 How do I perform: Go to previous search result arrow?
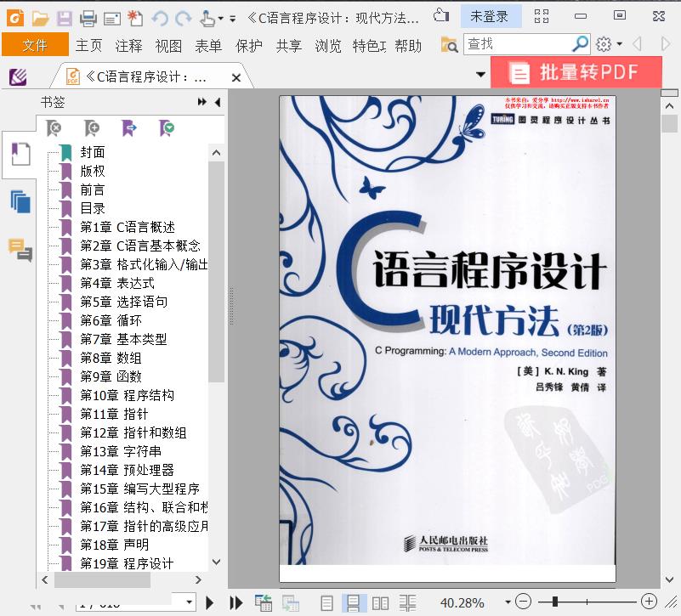pyautogui.click(x=638, y=44)
